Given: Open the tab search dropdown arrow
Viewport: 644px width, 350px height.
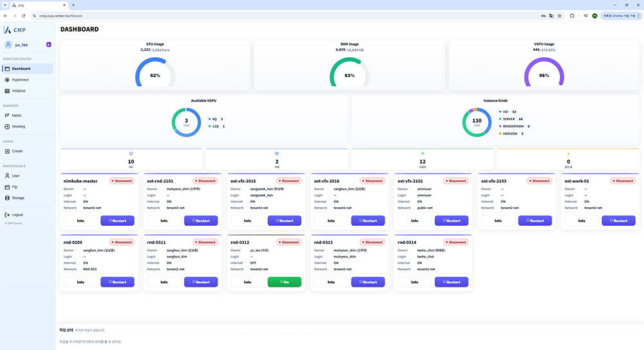Looking at the screenshot, I should (6, 5).
